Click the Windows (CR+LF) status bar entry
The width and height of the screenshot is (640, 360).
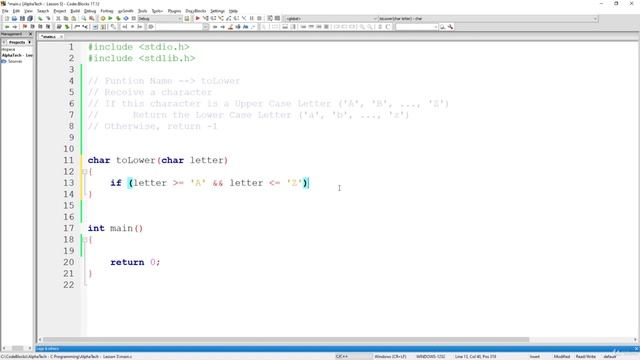coord(390,356)
